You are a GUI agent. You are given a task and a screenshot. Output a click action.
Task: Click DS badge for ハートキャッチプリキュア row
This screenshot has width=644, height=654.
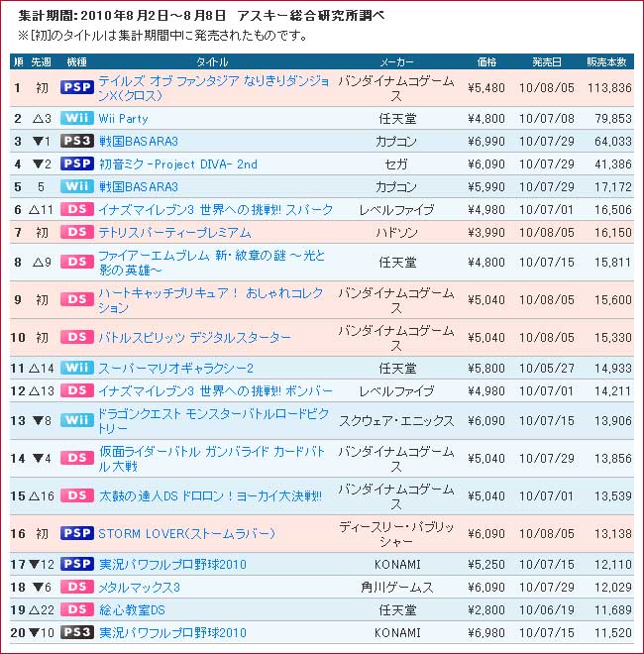pyautogui.click(x=77, y=299)
